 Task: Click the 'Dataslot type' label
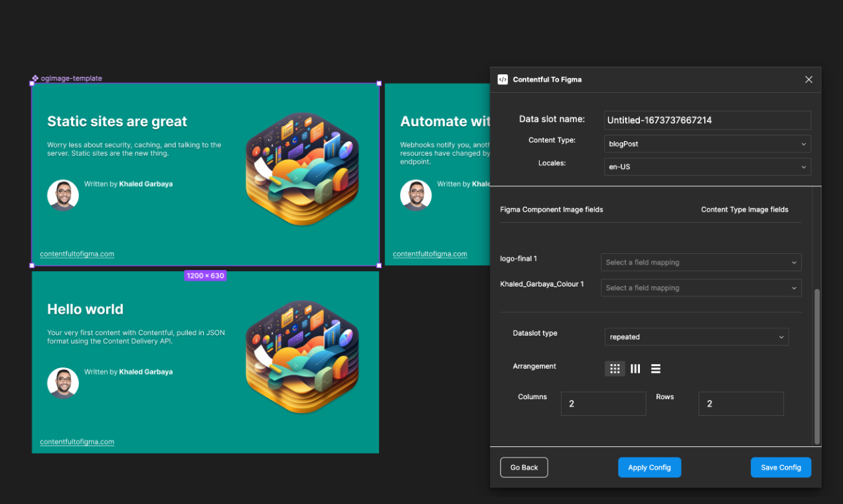point(535,333)
